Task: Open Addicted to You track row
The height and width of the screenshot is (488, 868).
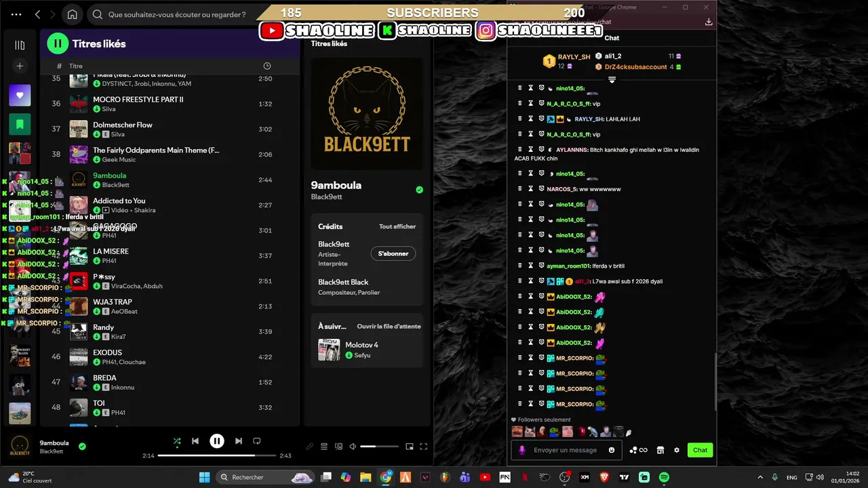Action: (x=170, y=205)
